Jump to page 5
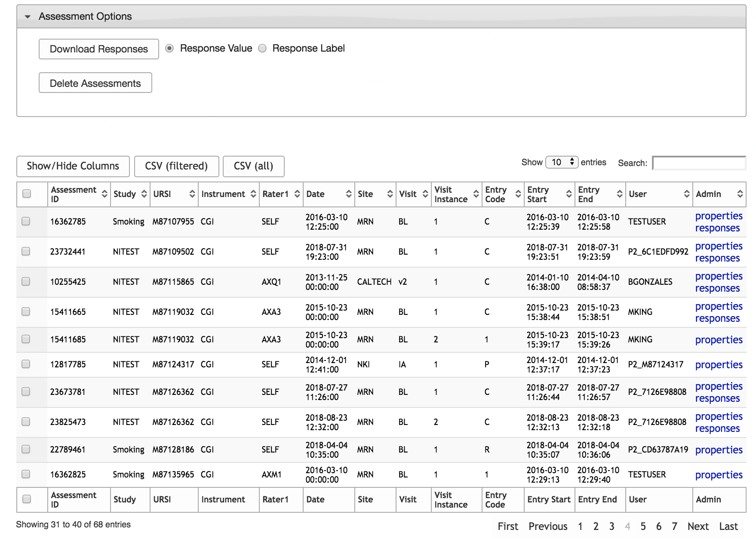Image resolution: width=756 pixels, height=542 pixels. [x=643, y=527]
